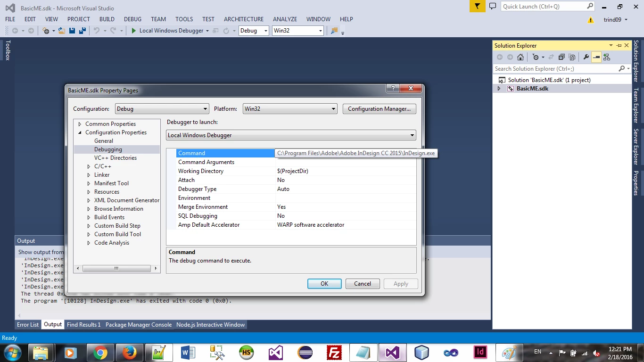Open Firefox from the taskbar
The height and width of the screenshot is (362, 644).
point(129,353)
